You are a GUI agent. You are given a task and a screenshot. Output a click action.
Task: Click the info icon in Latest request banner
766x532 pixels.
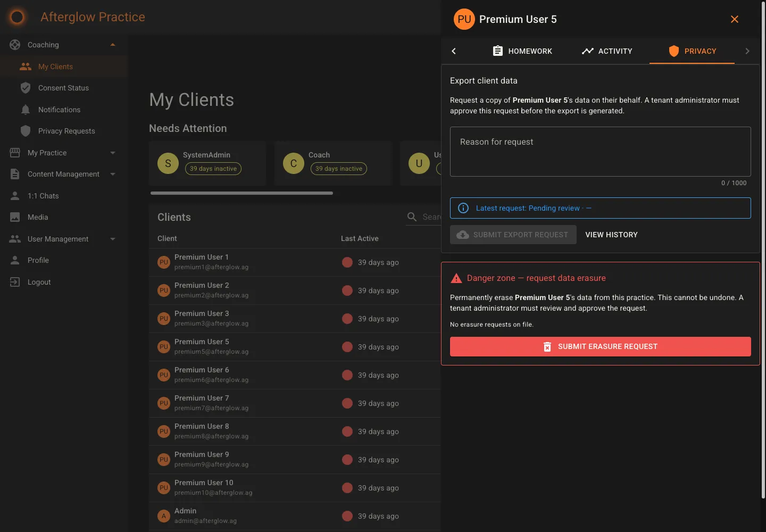[463, 208]
